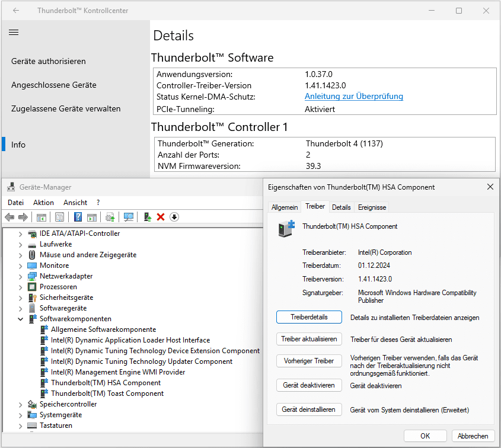This screenshot has height=448, width=501.
Task: Click Abbrechen in properties dialog
Action: click(473, 436)
